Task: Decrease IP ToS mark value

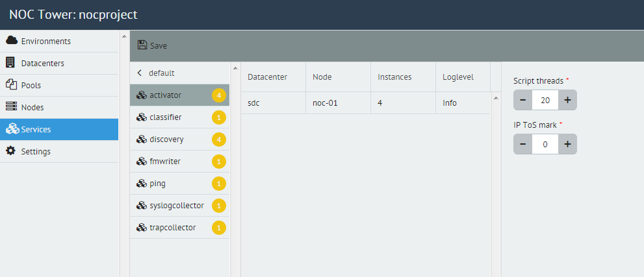Action: point(523,144)
